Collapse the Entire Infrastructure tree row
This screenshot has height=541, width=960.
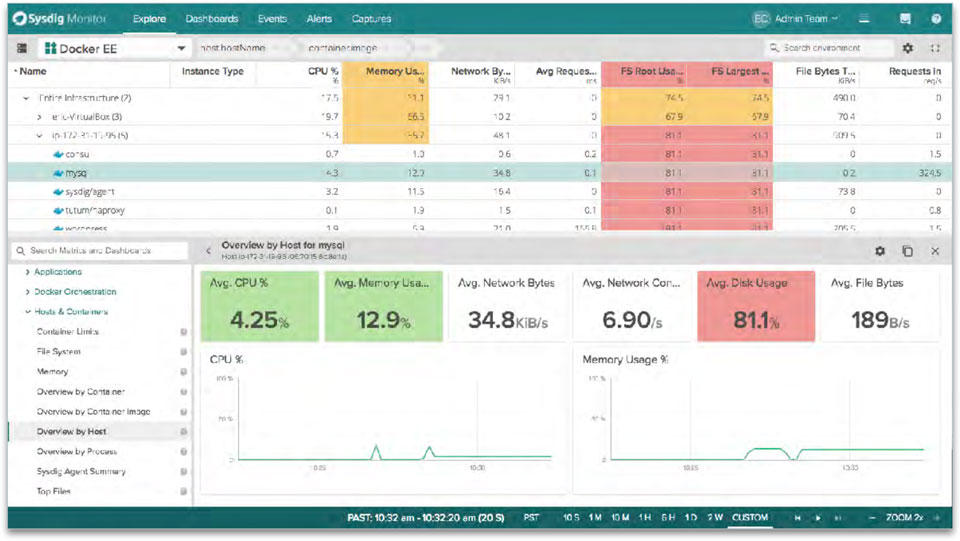26,98
